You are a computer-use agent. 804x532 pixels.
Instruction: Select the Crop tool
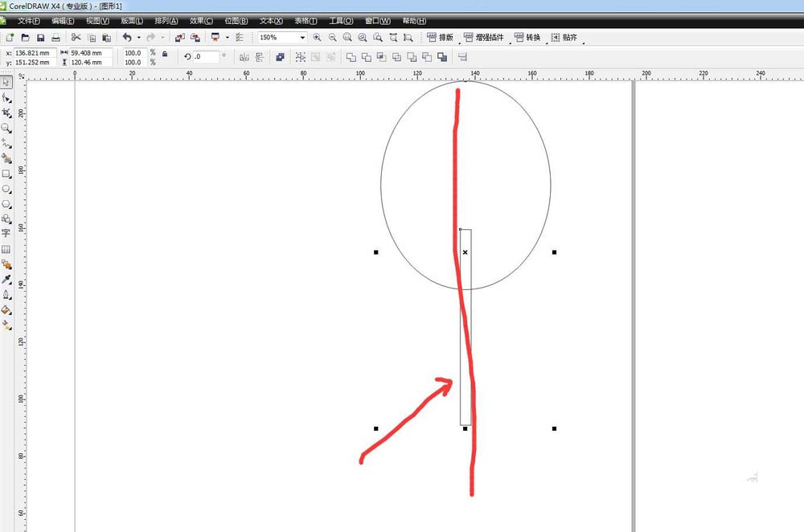coord(6,113)
